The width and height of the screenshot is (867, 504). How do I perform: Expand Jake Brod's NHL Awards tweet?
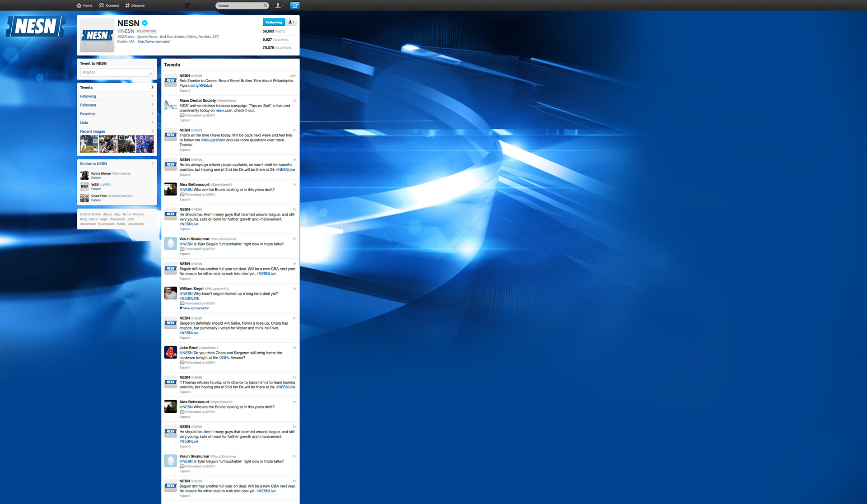point(185,368)
